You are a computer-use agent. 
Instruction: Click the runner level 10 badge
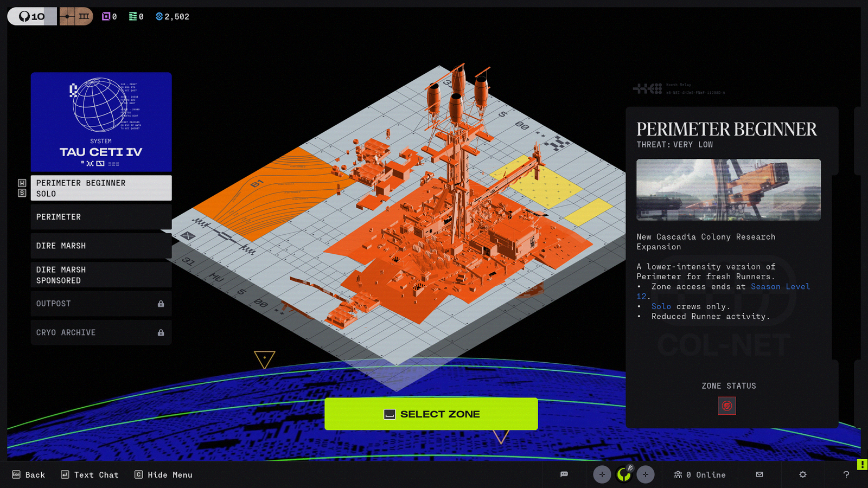coord(31,16)
